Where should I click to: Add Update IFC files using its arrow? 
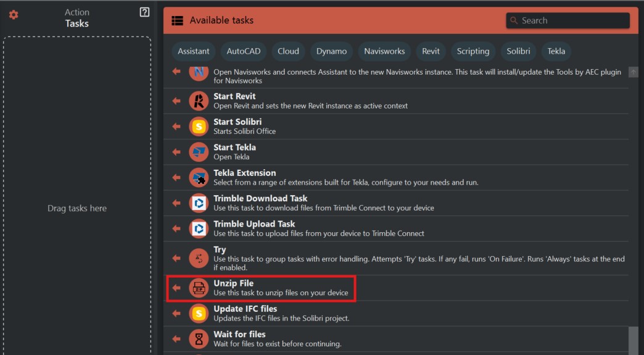point(176,313)
